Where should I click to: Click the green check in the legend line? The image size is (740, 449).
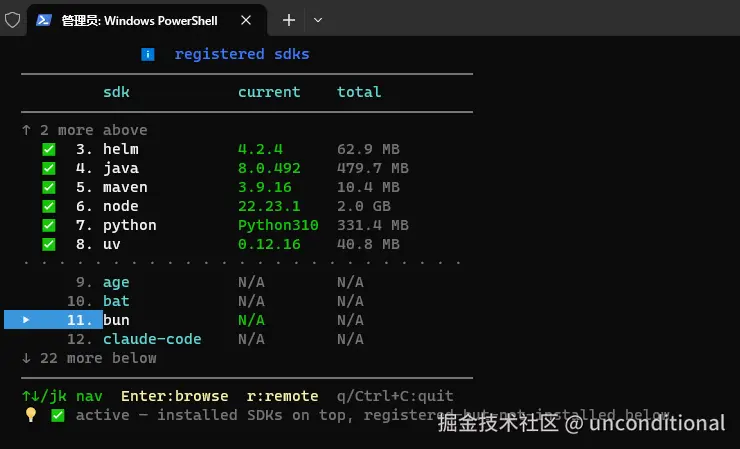click(x=58, y=415)
